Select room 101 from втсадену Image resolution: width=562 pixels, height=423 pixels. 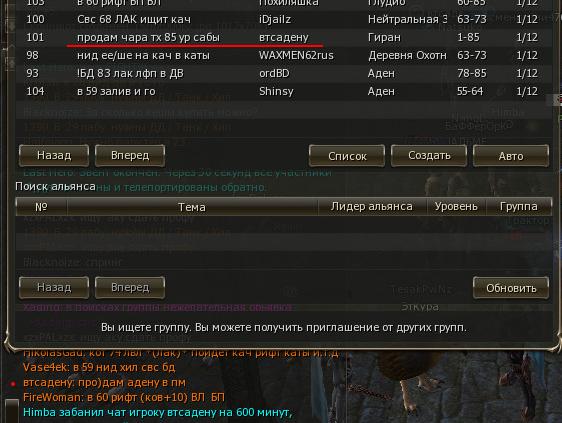[284, 37]
